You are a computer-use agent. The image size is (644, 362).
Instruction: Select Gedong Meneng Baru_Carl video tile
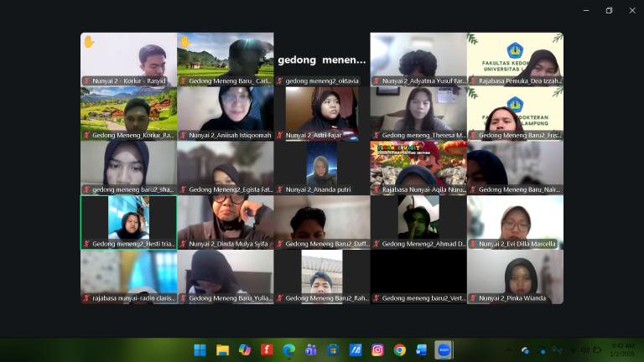pyautogui.click(x=226, y=59)
